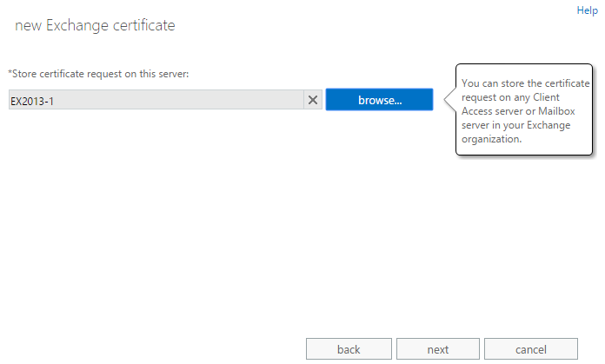Click the certificate request storage tooltip text
The image size is (605, 364).
click(x=525, y=111)
